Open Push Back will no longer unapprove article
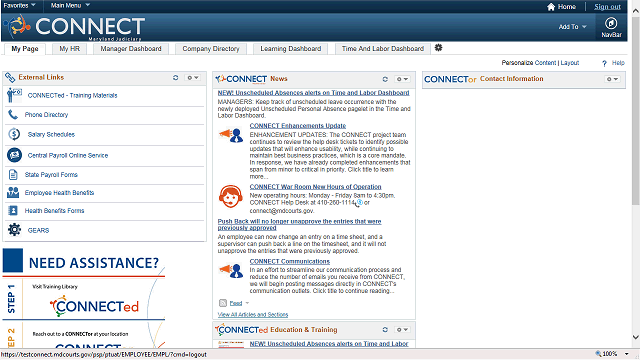This screenshot has height=360, width=640. point(299,224)
